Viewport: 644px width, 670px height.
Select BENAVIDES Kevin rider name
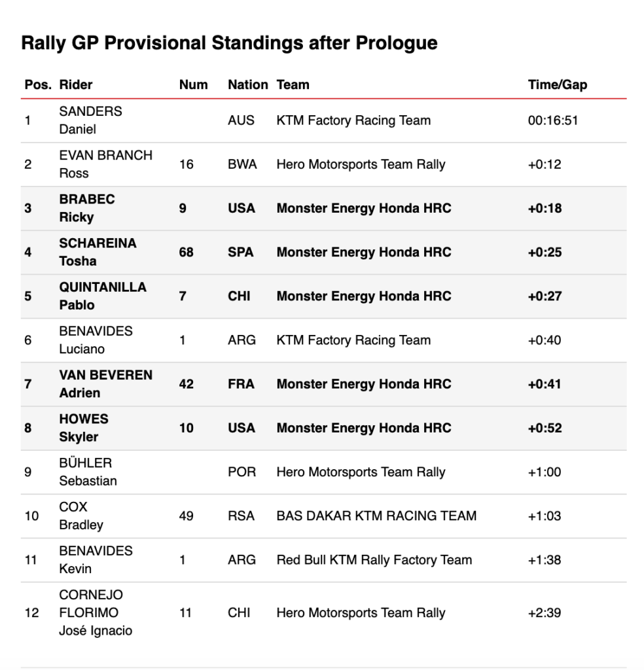coord(96,560)
